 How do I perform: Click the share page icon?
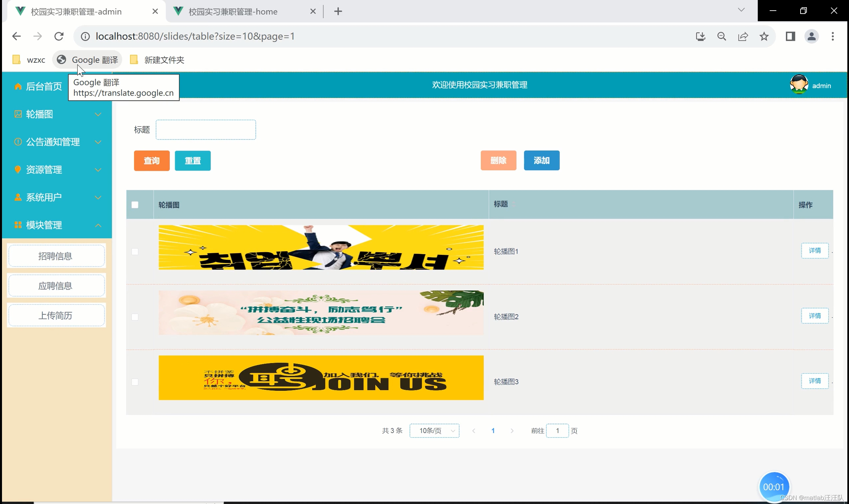tap(743, 36)
